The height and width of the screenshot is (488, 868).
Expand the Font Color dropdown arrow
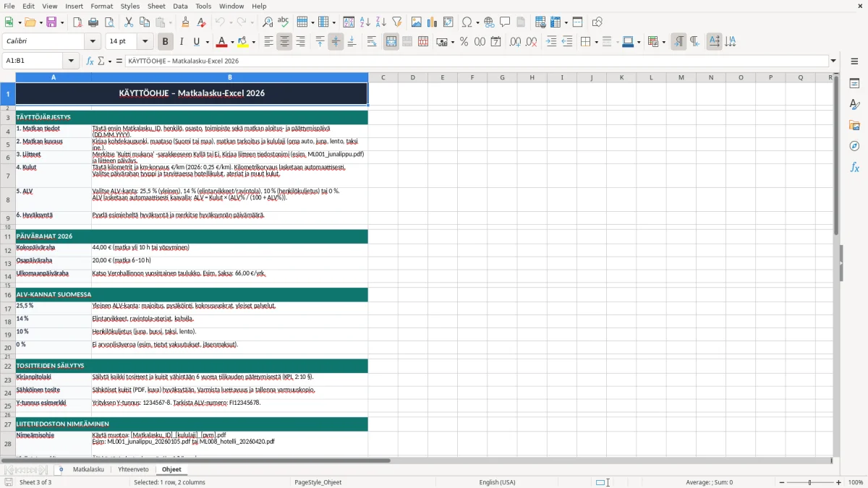click(x=232, y=42)
